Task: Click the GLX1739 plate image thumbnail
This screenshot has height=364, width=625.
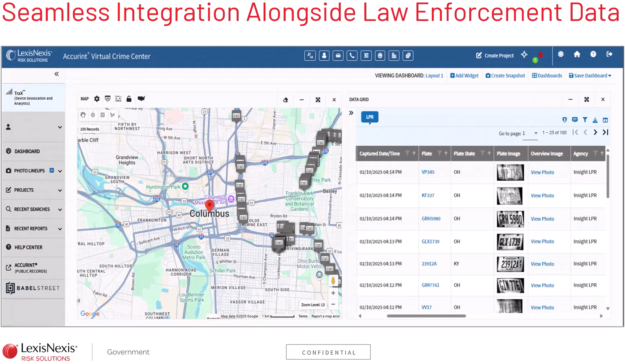Action: (x=510, y=241)
